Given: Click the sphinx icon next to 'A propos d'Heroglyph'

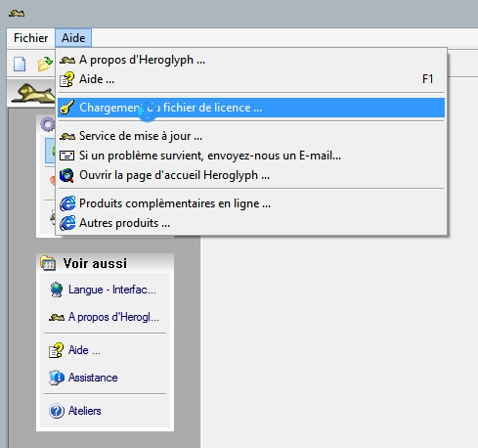Looking at the screenshot, I should pyautogui.click(x=67, y=60).
